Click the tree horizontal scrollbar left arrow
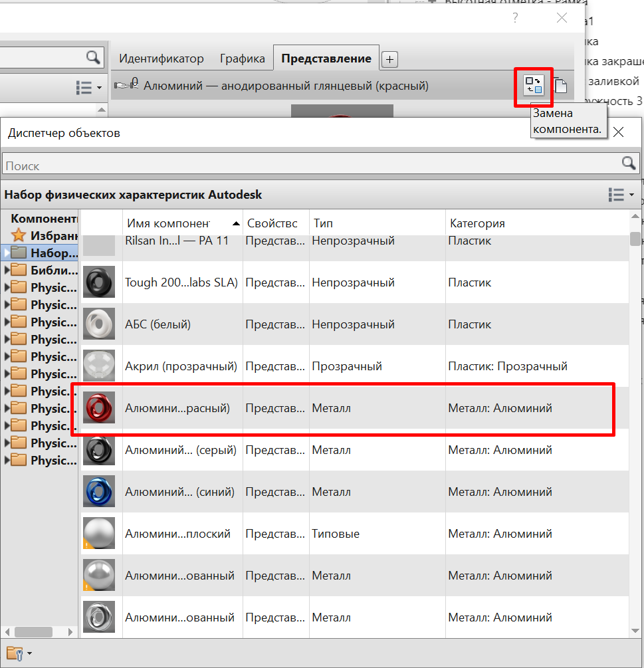The width and height of the screenshot is (644, 668). [x=7, y=632]
